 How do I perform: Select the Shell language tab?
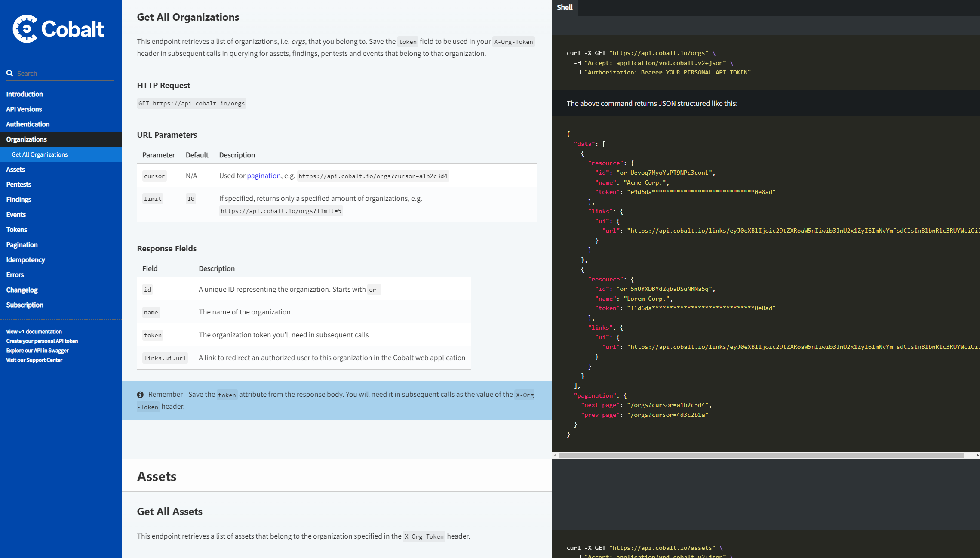(564, 7)
